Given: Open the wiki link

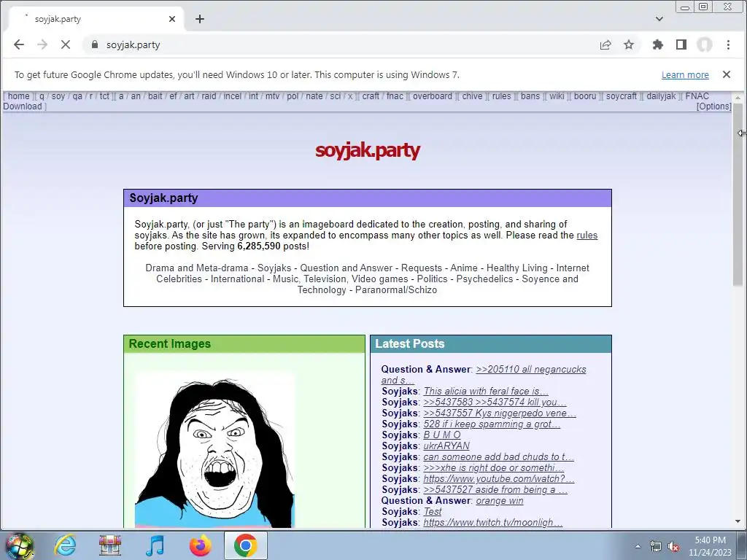Looking at the screenshot, I should coord(557,96).
